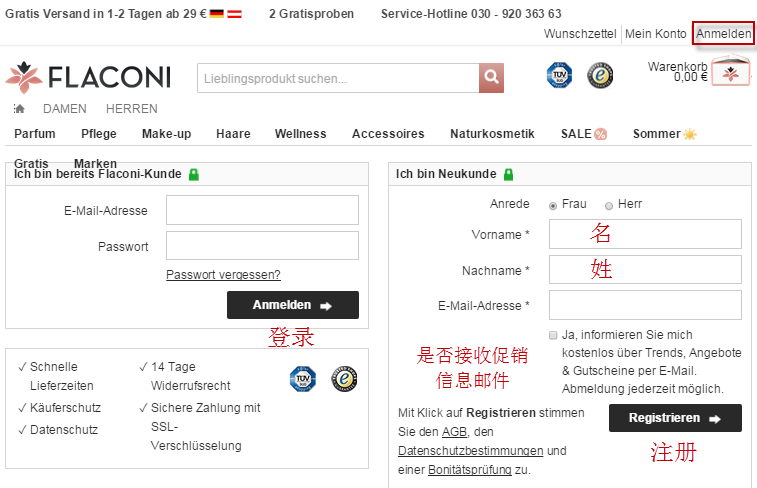
Task: Click Service-Hotline 030 - 920 363 63
Action: click(x=471, y=14)
